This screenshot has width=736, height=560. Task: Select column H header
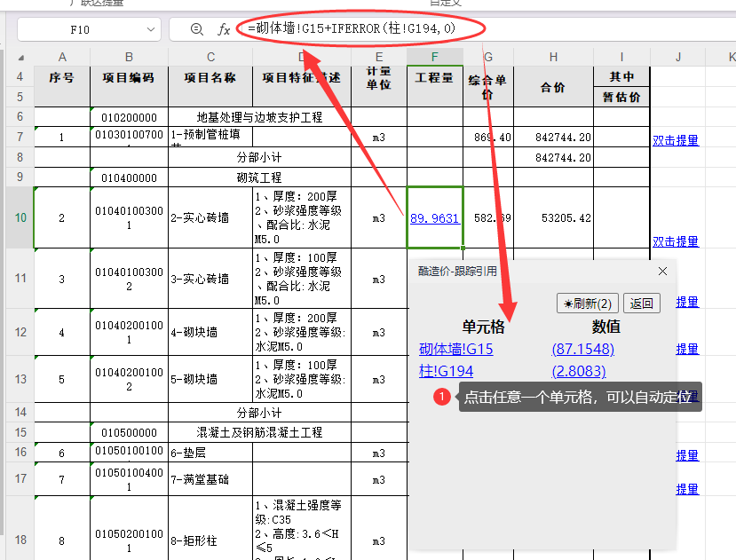pos(552,57)
